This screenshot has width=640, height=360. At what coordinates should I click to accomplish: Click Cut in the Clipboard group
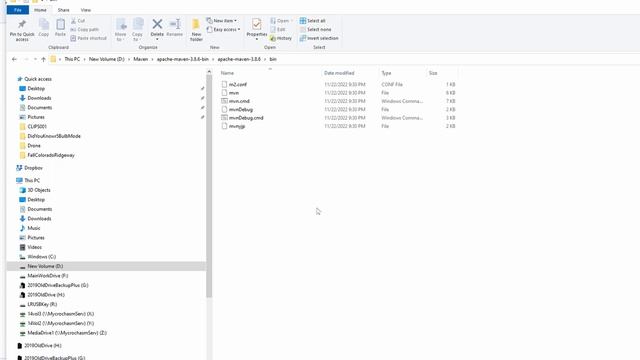pos(78,21)
